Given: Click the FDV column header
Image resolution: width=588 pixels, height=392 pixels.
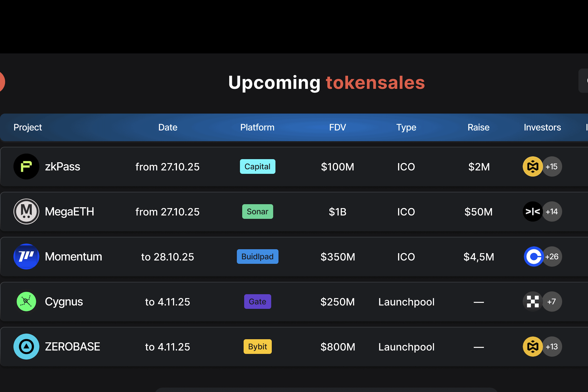Looking at the screenshot, I should [x=338, y=127].
